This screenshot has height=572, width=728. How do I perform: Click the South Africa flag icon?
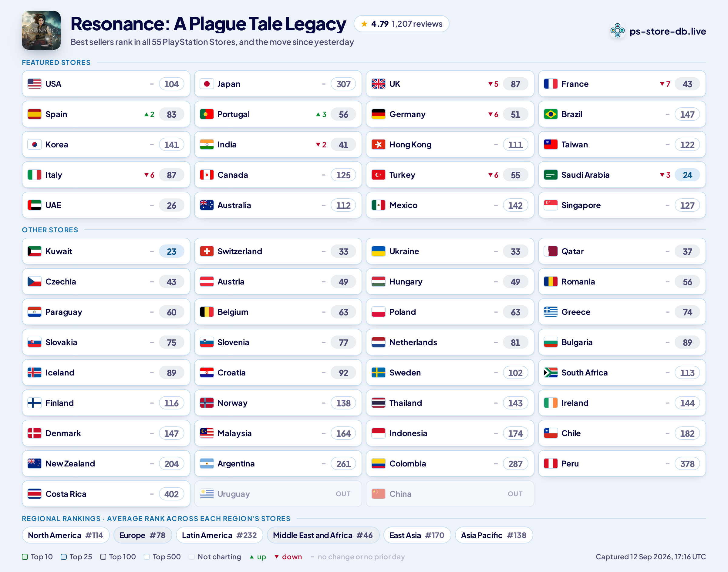551,372
